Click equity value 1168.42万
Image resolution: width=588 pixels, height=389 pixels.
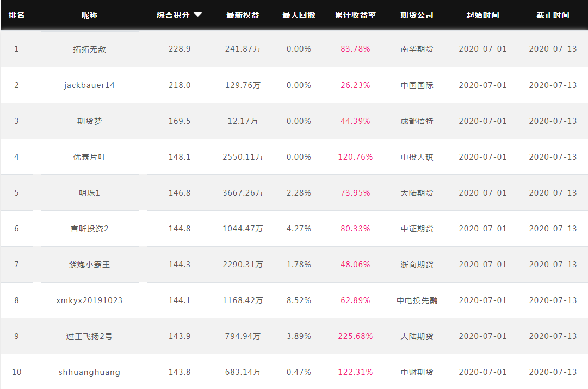[x=243, y=300]
